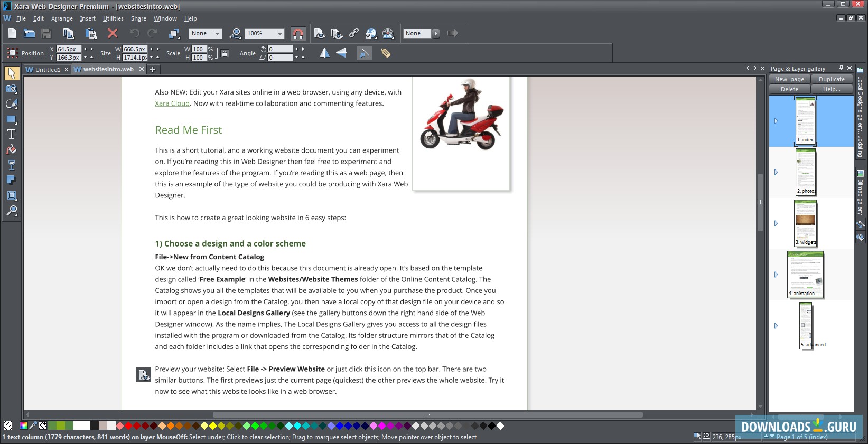
Task: Click the names tag icon
Action: pyautogui.click(x=386, y=53)
